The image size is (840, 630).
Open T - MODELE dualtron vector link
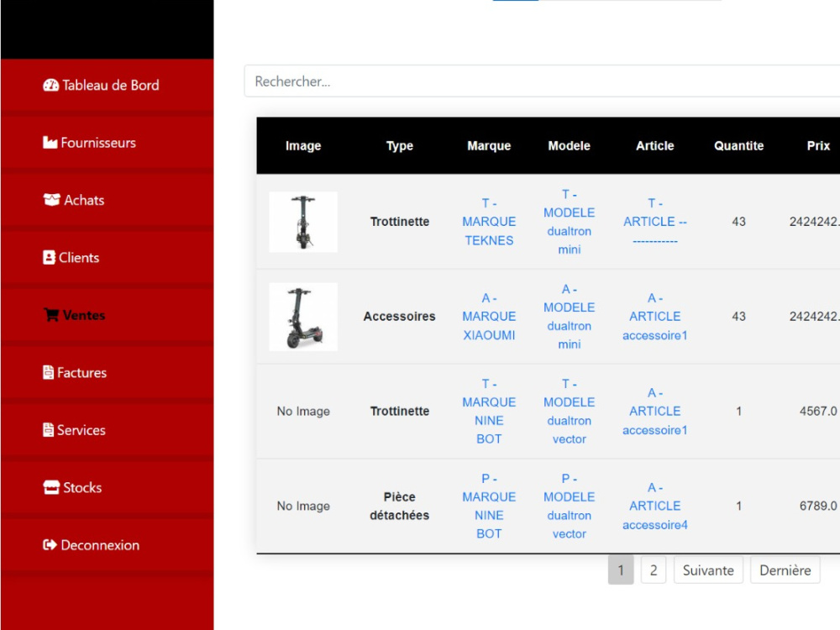pos(569,412)
